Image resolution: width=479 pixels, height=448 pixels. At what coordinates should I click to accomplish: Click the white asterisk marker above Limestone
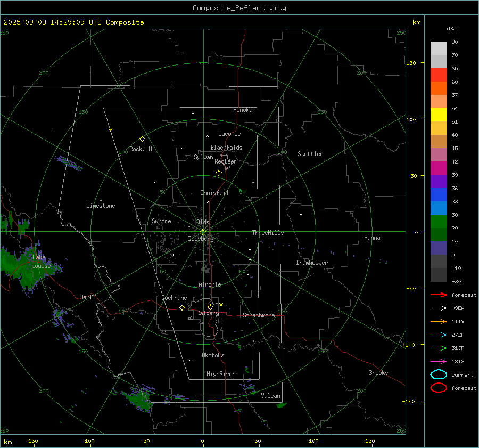click(101, 201)
